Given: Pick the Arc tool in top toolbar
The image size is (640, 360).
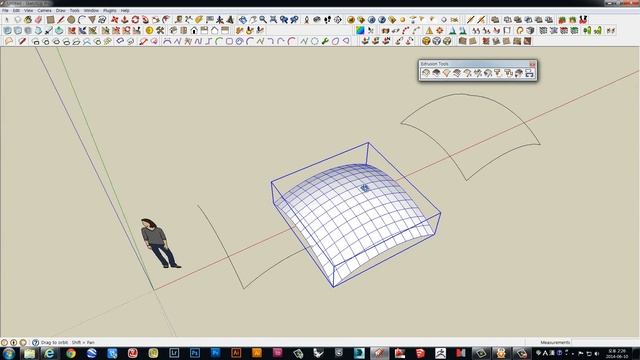Looking at the screenshot, I should pyautogui.click(x=82, y=20).
